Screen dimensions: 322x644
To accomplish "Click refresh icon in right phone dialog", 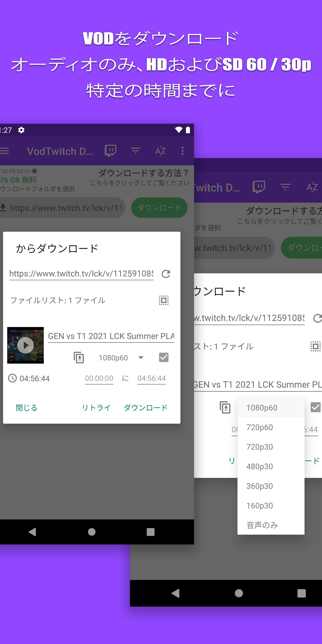I will coord(318,318).
